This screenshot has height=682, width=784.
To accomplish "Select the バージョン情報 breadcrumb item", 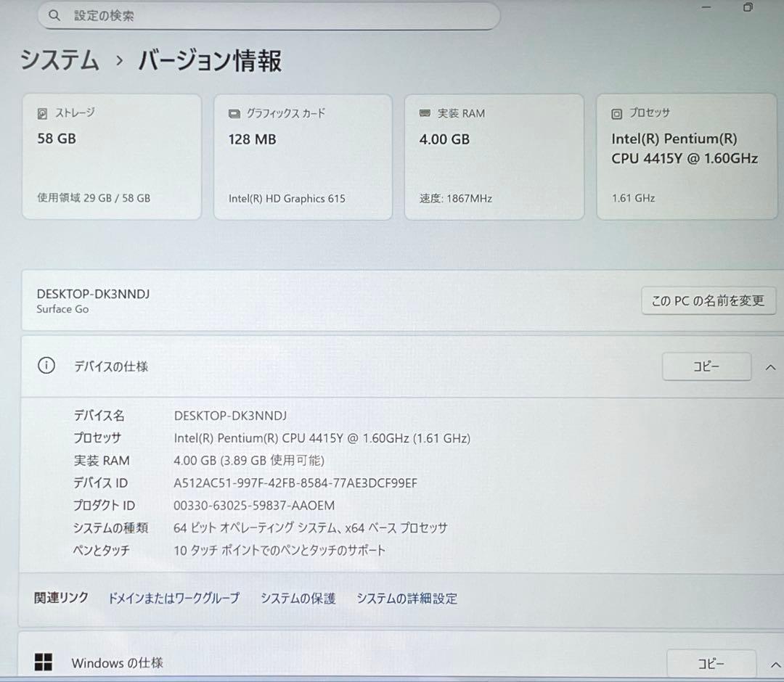I will 208,62.
